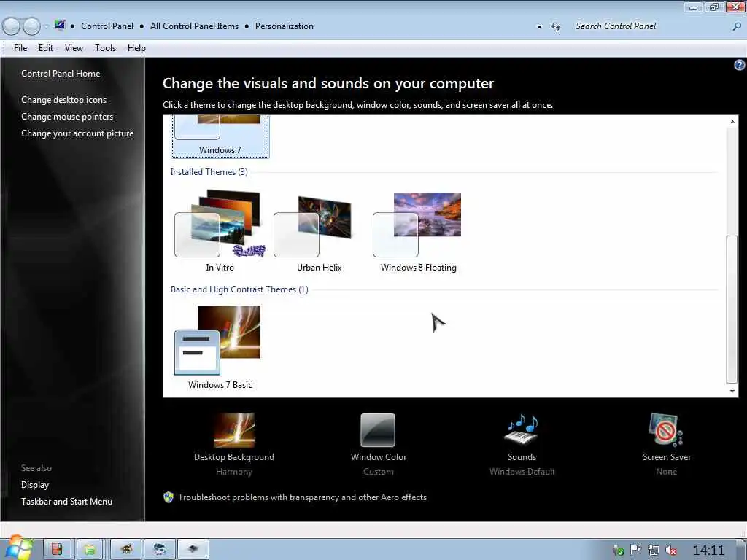Click the Custom label under Window Color
This screenshot has height=560, width=747.
tap(379, 472)
